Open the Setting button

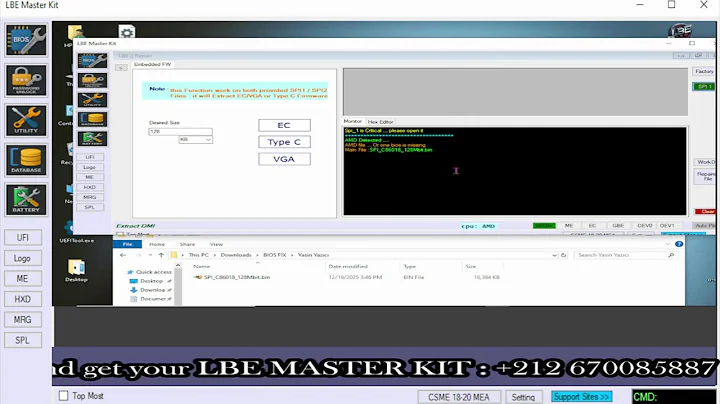pyautogui.click(x=523, y=397)
